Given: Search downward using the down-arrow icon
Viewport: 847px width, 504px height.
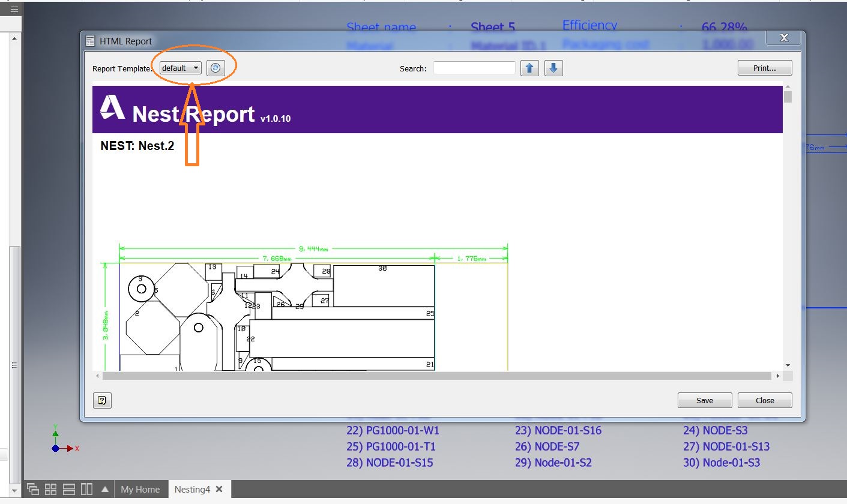Looking at the screenshot, I should coord(553,68).
